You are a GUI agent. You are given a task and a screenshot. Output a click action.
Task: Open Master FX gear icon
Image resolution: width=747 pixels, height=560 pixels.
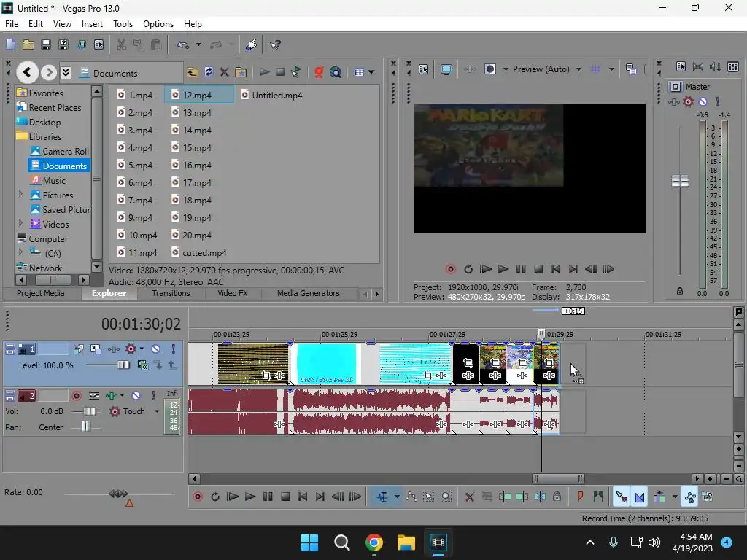[x=688, y=101]
